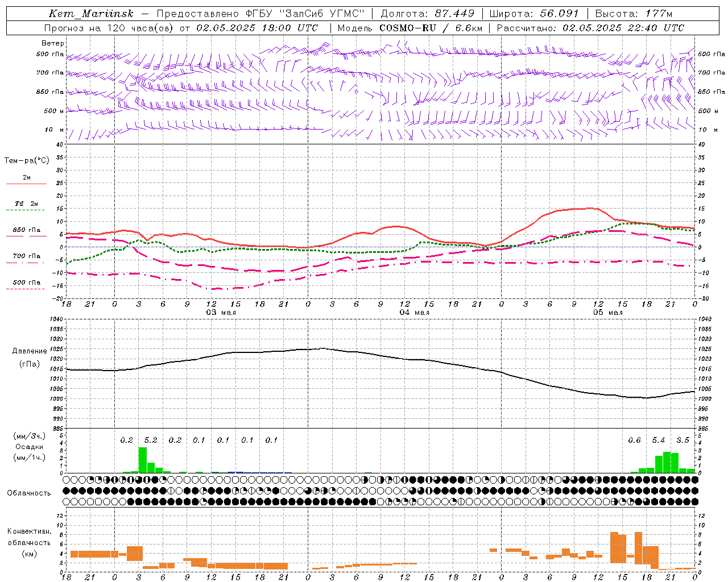
Task: Click the '(мм/1ч.)' precipitation unit label
Action: (x=29, y=458)
